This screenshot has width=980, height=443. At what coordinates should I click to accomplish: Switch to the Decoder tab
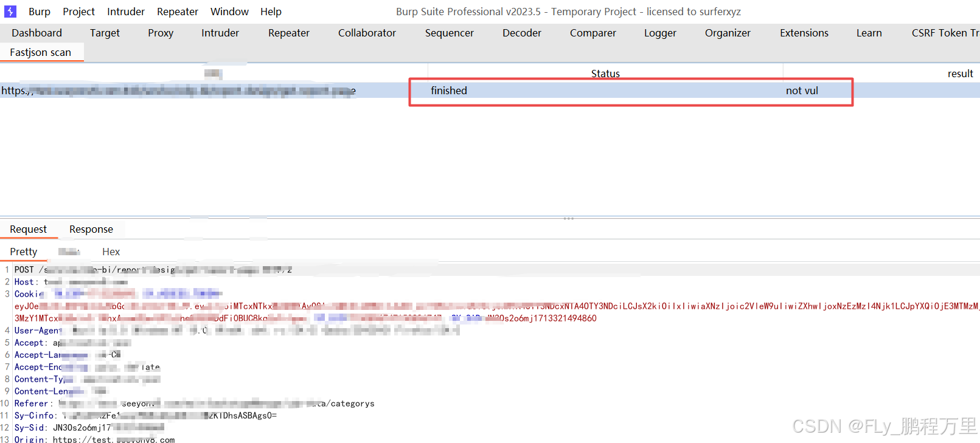coord(522,33)
